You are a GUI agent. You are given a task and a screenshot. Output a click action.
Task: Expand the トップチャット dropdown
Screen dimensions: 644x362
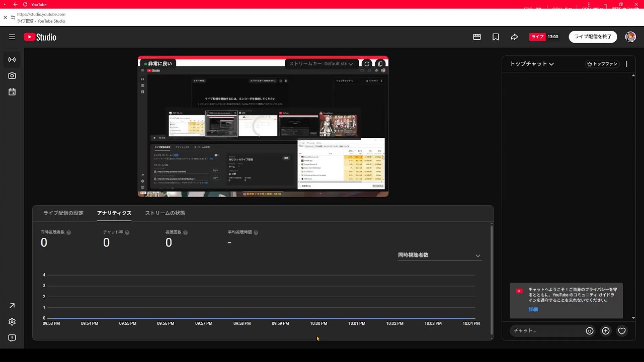click(x=532, y=64)
